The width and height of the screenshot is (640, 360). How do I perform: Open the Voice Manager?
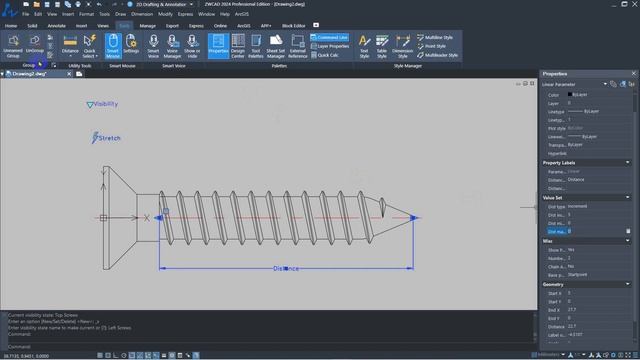172,46
